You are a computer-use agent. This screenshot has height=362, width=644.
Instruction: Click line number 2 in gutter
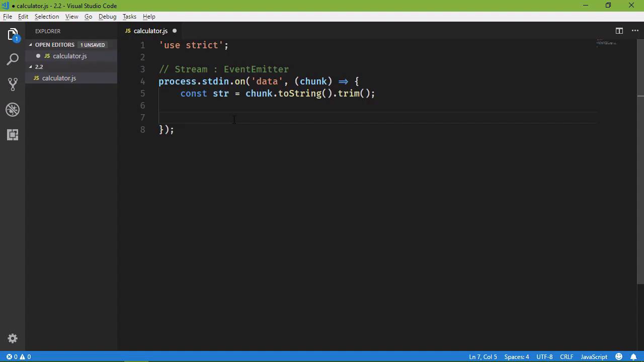(142, 57)
